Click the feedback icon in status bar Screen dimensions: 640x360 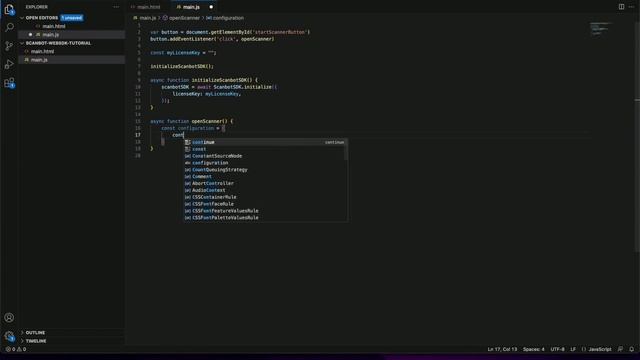620,349
